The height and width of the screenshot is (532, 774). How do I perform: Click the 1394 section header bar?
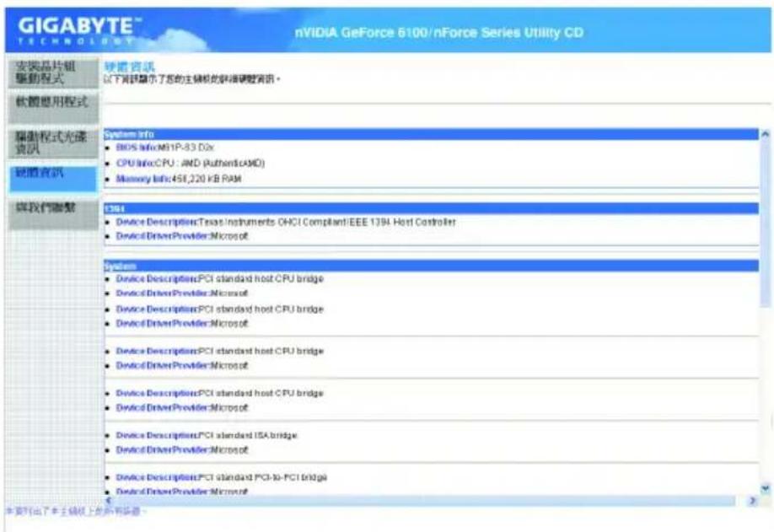coord(431,208)
